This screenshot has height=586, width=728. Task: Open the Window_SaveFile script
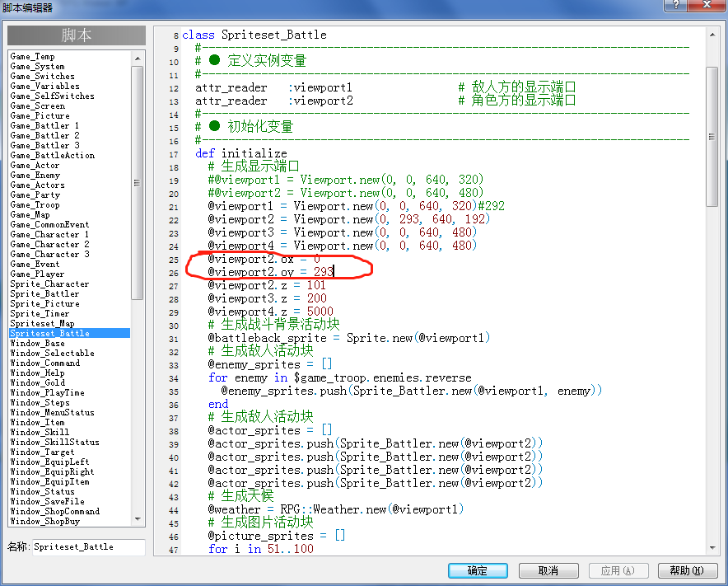coord(48,501)
